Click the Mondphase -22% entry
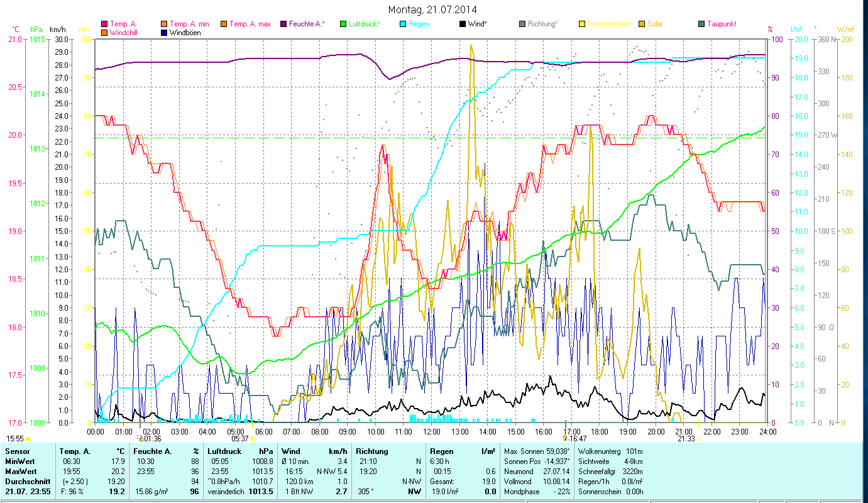This screenshot has height=503, width=868. (x=537, y=492)
